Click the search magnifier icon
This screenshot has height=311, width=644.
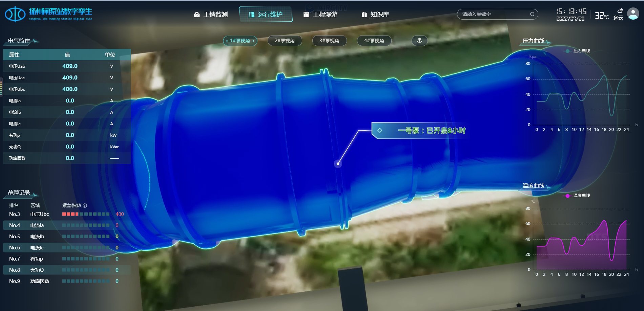(x=532, y=14)
